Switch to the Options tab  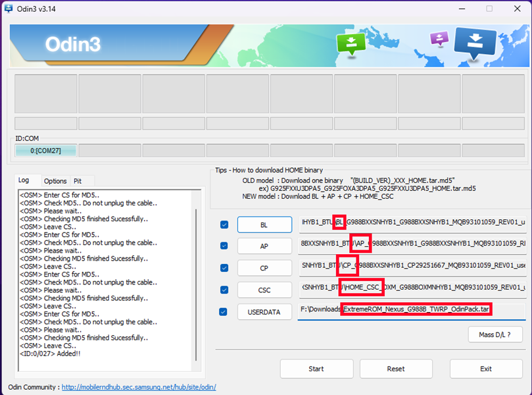point(55,181)
